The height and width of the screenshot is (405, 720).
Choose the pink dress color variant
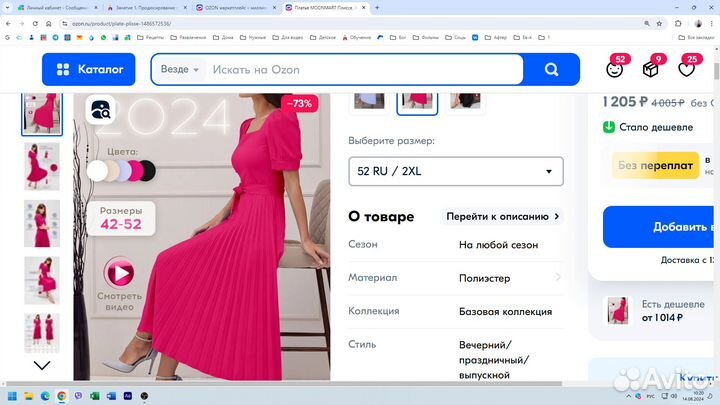417,102
